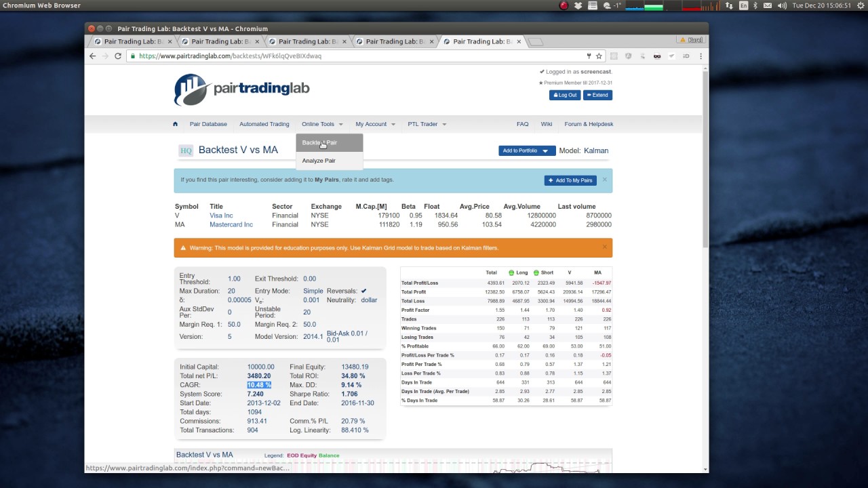Open the weather indicator showing -1°
868x488 pixels.
[612, 5]
